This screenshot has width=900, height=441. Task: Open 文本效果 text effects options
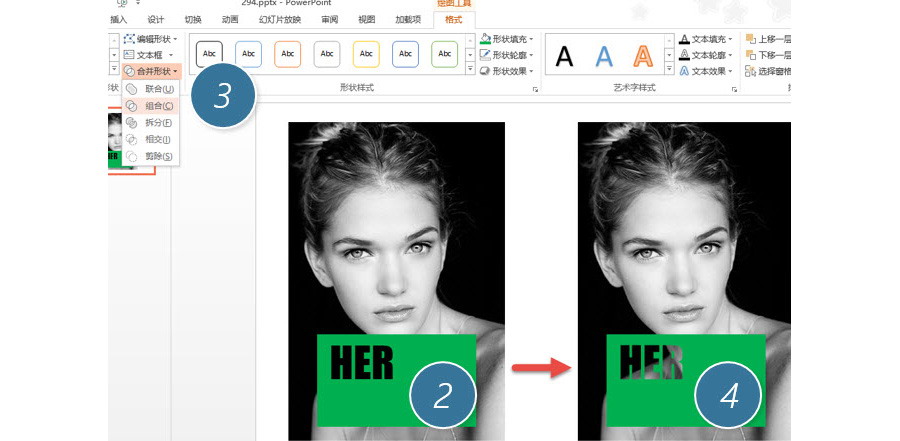(706, 71)
